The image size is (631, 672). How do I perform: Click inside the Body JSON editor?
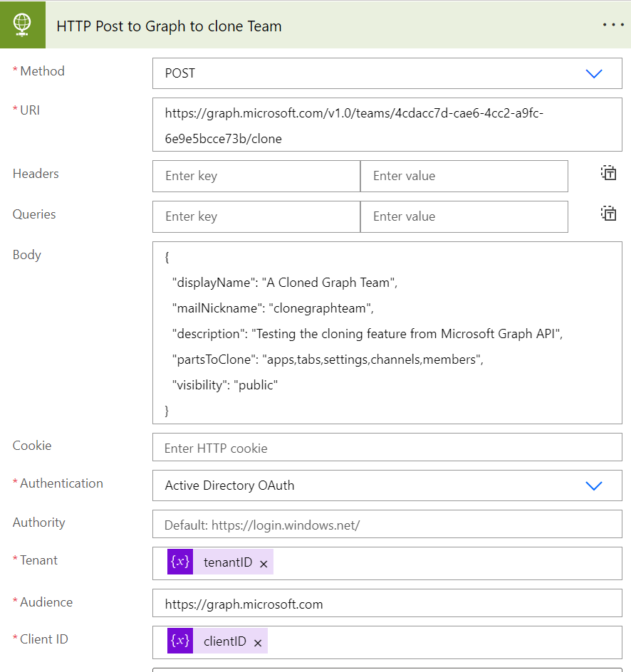coord(387,333)
